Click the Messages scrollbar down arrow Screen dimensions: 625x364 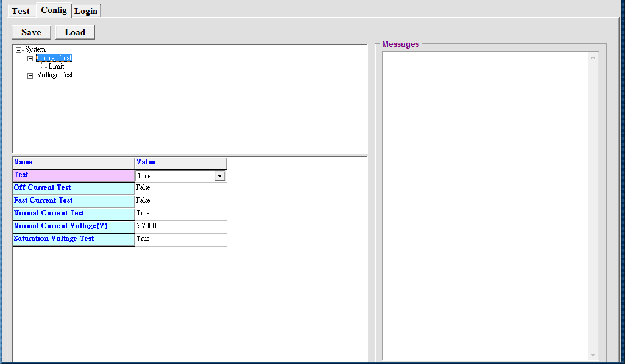(x=593, y=354)
